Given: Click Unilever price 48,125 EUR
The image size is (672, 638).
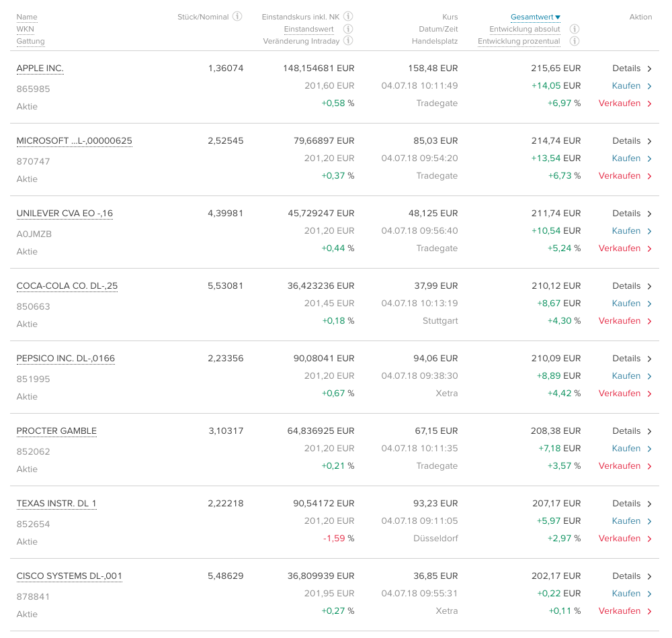Looking at the screenshot, I should click(x=433, y=214).
